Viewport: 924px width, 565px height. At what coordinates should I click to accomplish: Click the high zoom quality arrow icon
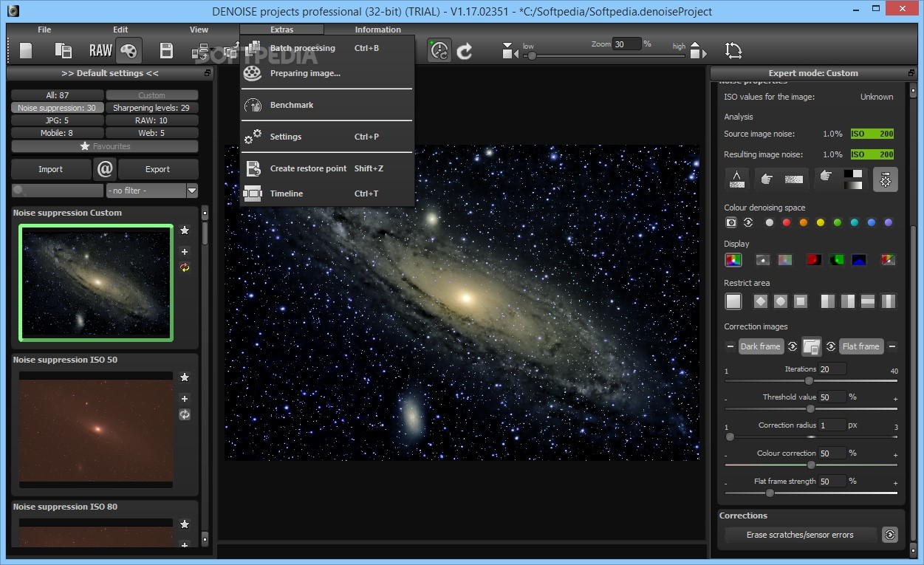point(699,50)
